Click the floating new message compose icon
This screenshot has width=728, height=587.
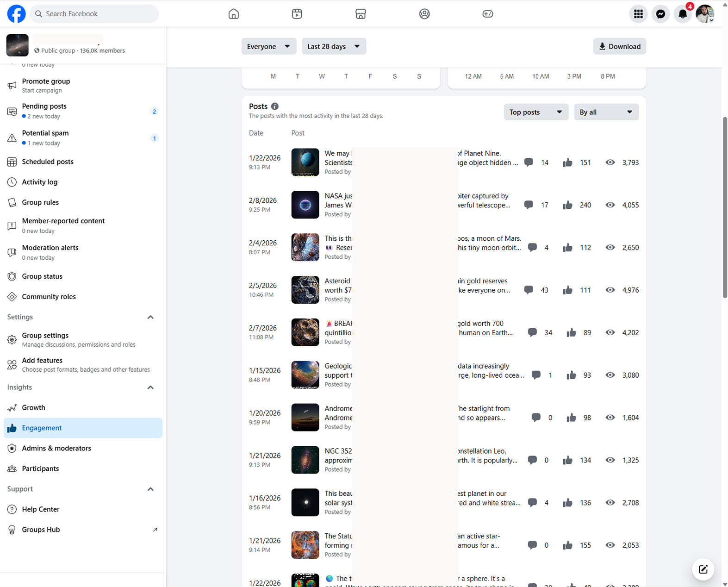[703, 569]
